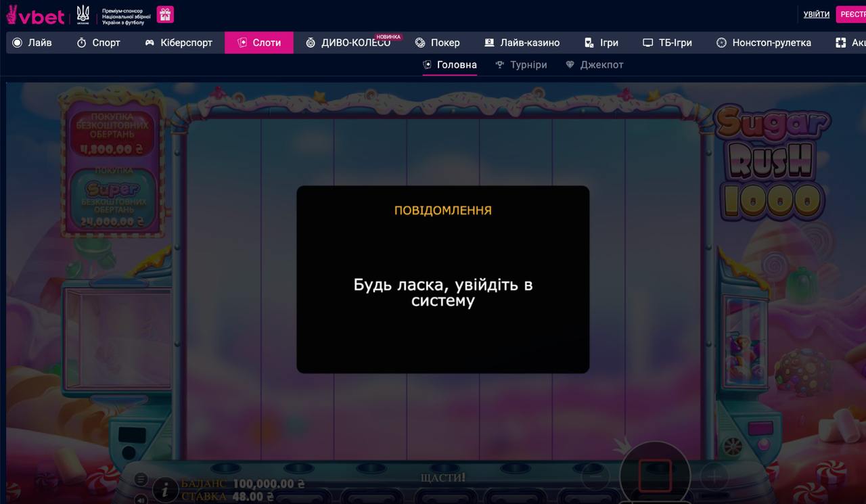Click the РЕЄСТР registration button
Viewport: 866px width, 504px height.
[851, 14]
